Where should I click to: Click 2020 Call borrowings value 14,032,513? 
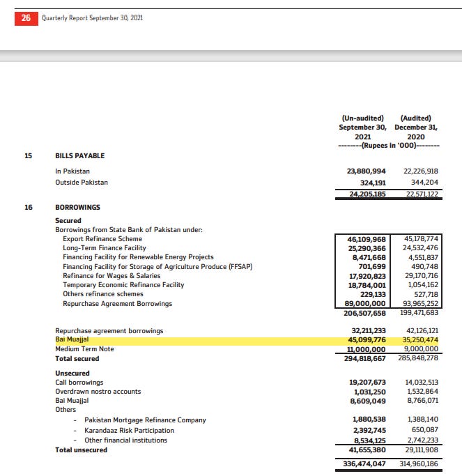(x=422, y=383)
